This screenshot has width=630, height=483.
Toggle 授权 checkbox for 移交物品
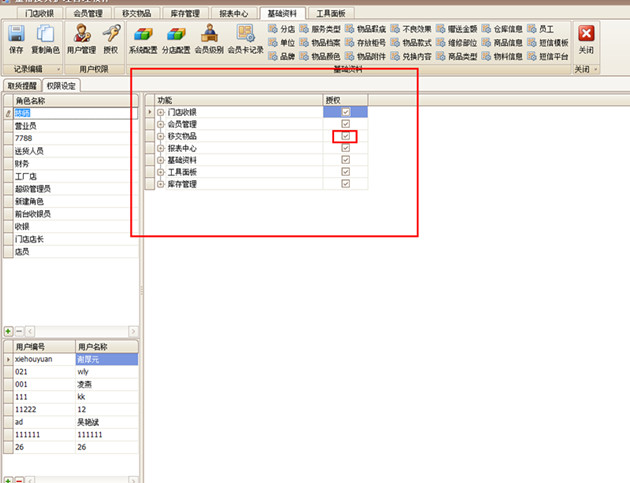pos(346,136)
